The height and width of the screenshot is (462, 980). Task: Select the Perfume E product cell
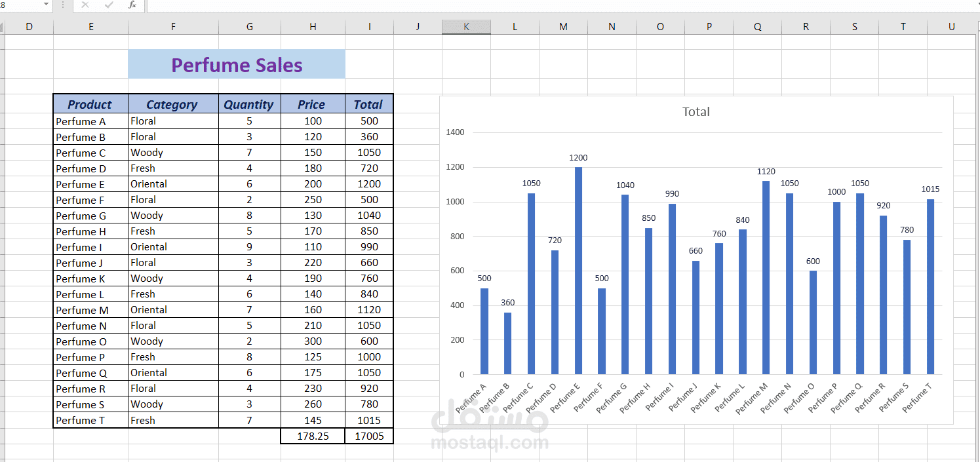pos(90,184)
